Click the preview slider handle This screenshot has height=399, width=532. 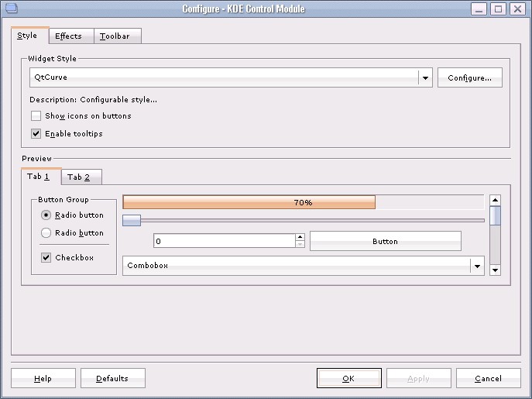point(132,220)
